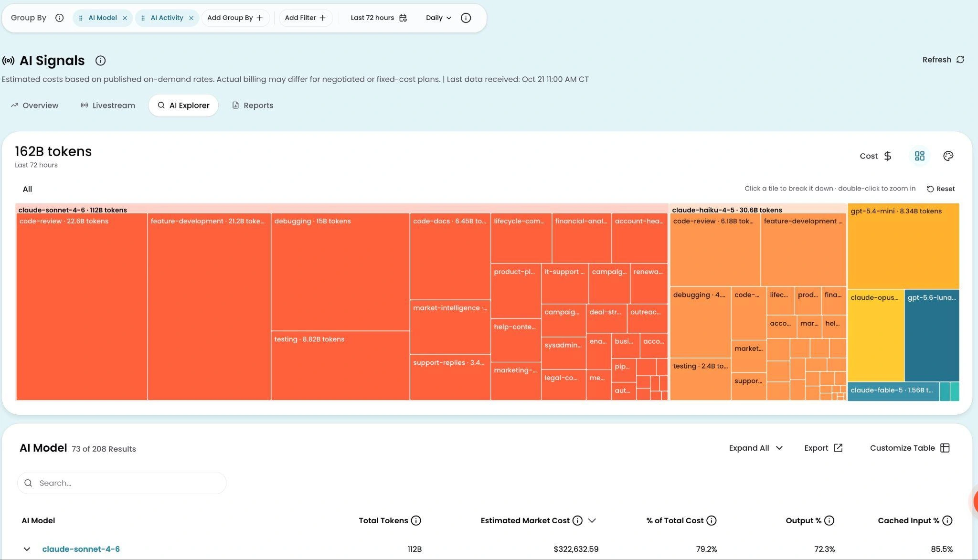Click AI Activity chip drag handle
The height and width of the screenshot is (560, 978).
(x=143, y=18)
